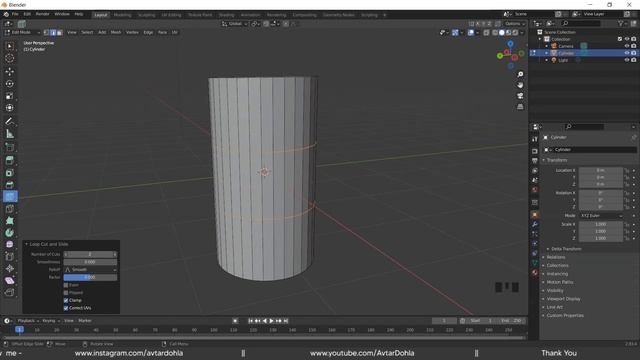This screenshot has width=640, height=360.
Task: Collapse the Collection tree item
Action: 540,39
